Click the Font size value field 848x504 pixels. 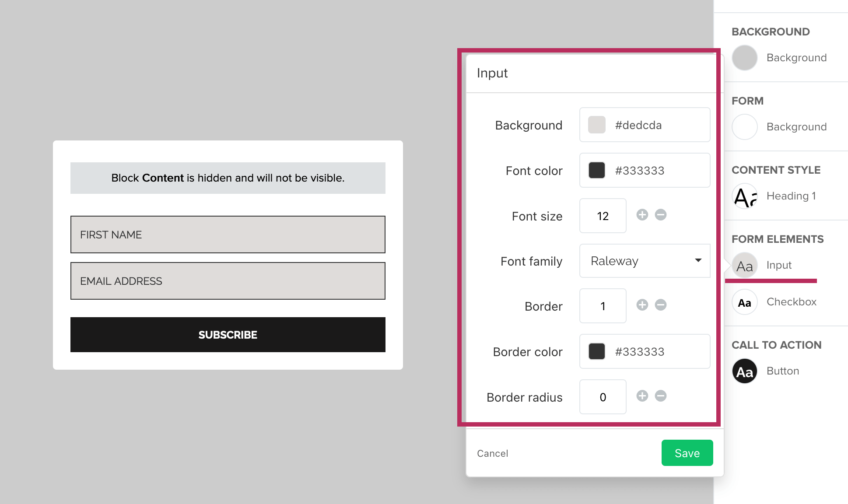[x=603, y=216]
